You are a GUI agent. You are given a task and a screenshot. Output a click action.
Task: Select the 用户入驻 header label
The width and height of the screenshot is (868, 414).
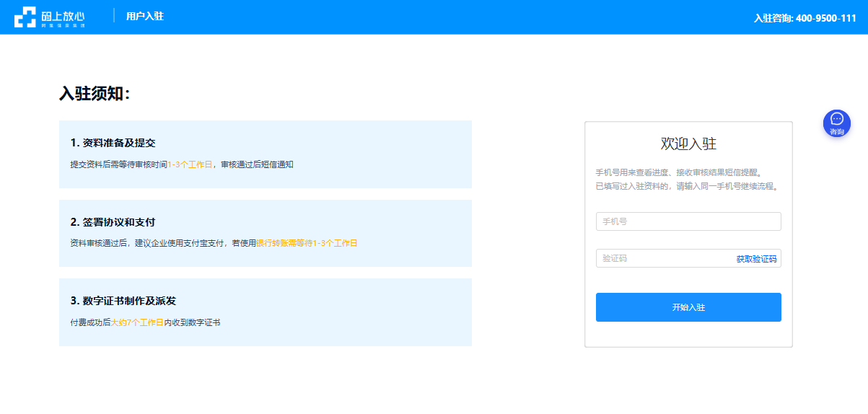(144, 16)
